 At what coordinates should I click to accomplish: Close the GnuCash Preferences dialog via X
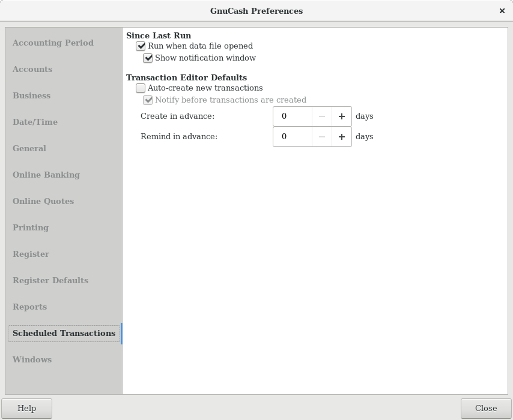click(502, 11)
